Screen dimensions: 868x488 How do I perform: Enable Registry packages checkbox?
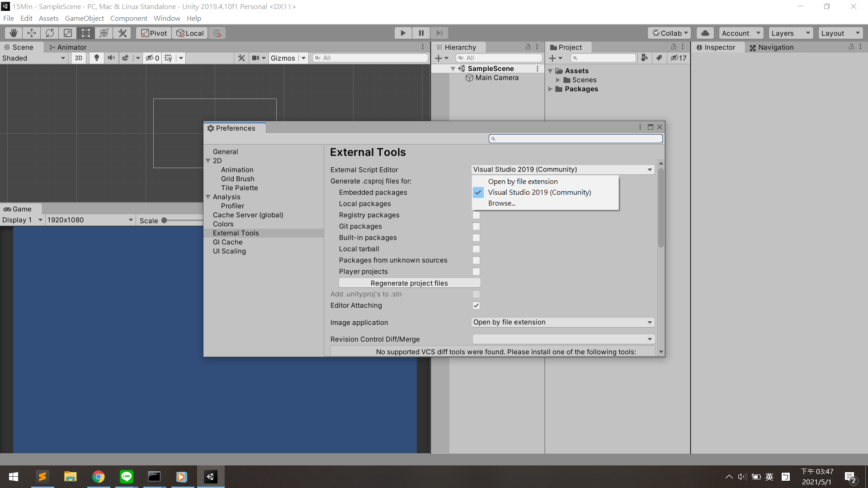pyautogui.click(x=476, y=216)
